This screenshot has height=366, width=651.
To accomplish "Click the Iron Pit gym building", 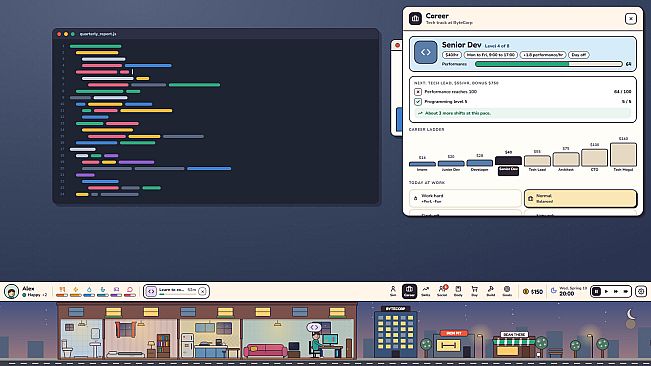I will click(454, 344).
